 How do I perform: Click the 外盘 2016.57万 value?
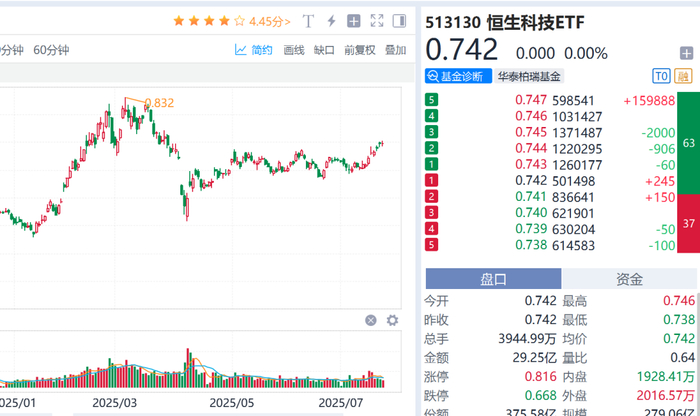(666, 395)
